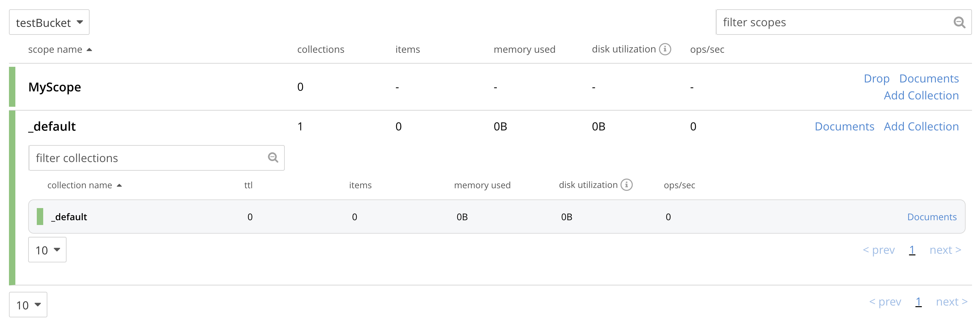The image size is (980, 326).
Task: Click collections disk utilization info icon
Action: [x=626, y=185]
